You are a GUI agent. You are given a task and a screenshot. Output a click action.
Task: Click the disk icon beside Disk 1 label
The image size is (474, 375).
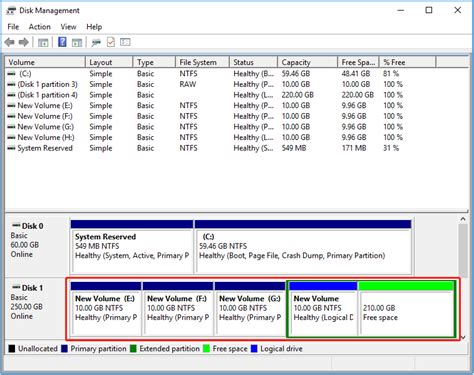(x=16, y=287)
